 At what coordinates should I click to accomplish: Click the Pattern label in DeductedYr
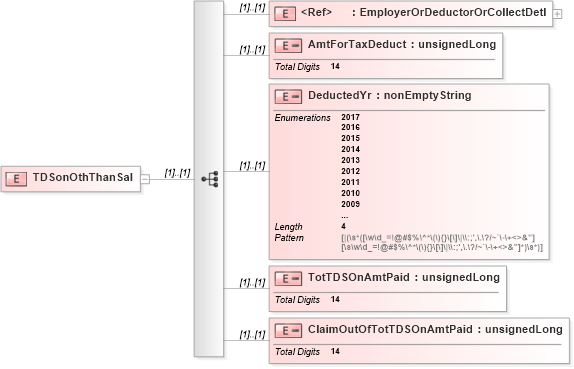point(289,238)
